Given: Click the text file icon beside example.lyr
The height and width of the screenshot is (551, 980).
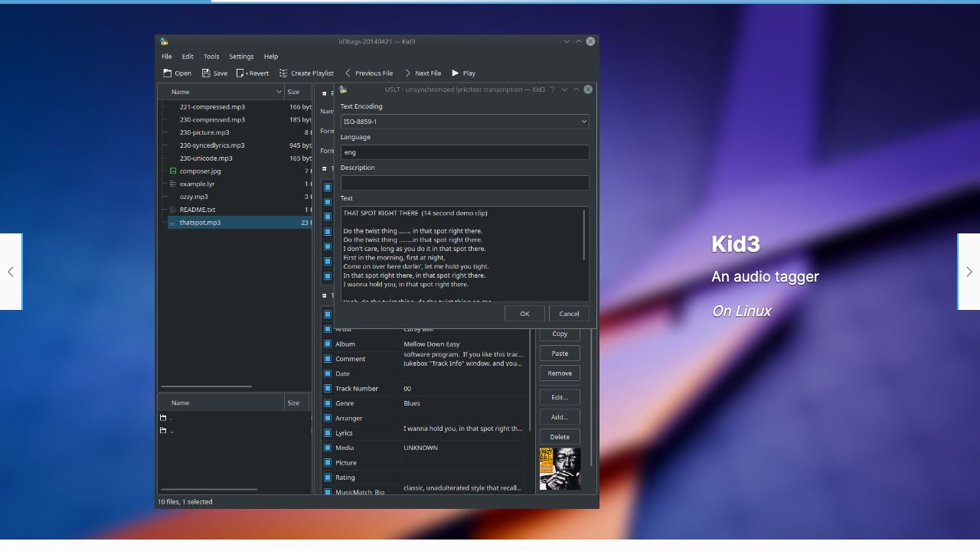Looking at the screenshot, I should (173, 184).
